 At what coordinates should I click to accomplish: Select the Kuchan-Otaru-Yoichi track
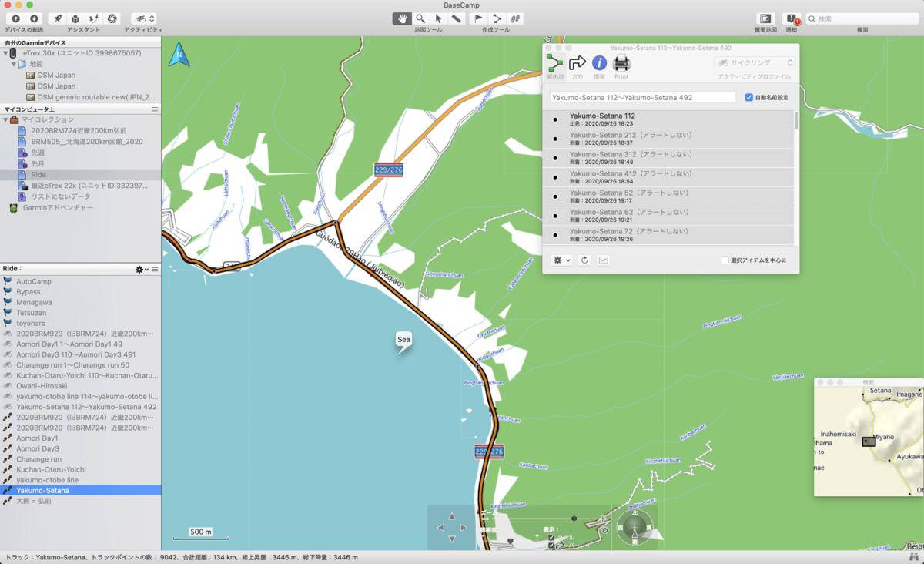click(x=81, y=469)
